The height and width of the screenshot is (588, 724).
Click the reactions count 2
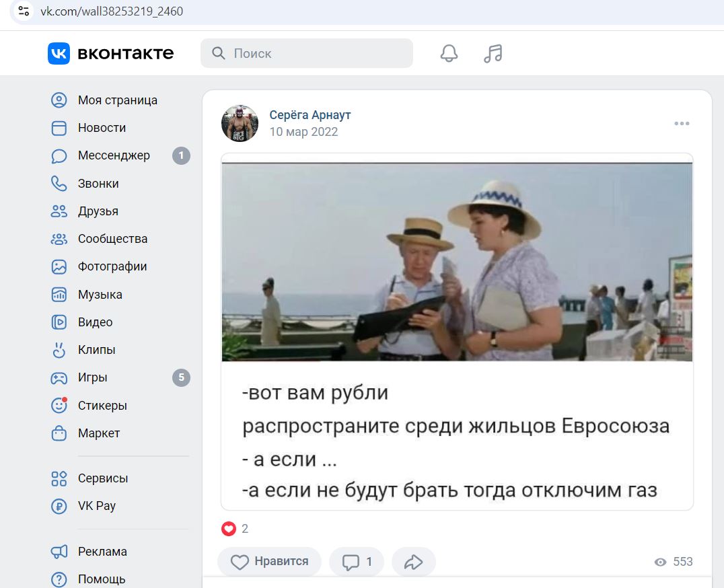point(245,529)
